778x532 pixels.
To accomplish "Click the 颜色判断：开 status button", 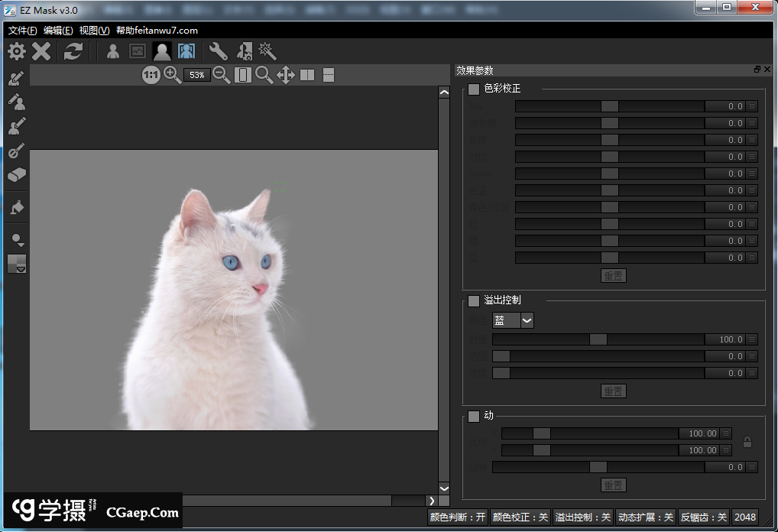I will (x=458, y=517).
